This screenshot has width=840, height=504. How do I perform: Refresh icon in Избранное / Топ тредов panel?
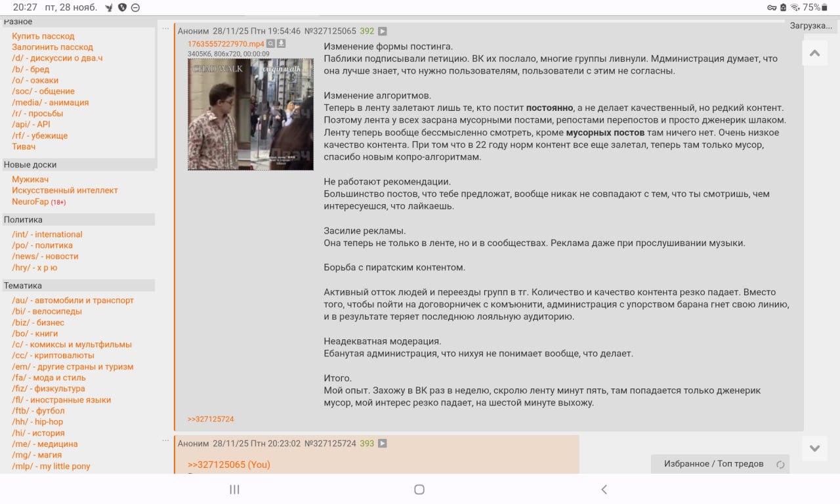[780, 464]
